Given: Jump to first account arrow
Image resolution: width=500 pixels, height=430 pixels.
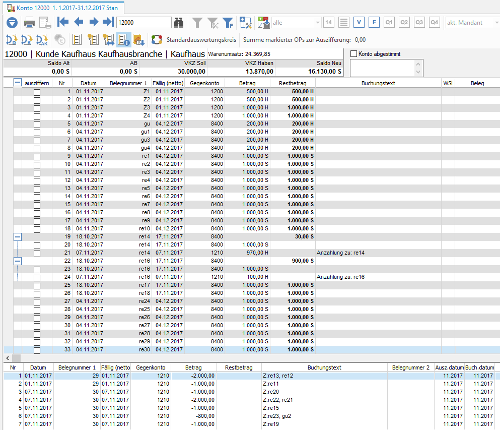Looking at the screenshot, I should coord(62,22).
